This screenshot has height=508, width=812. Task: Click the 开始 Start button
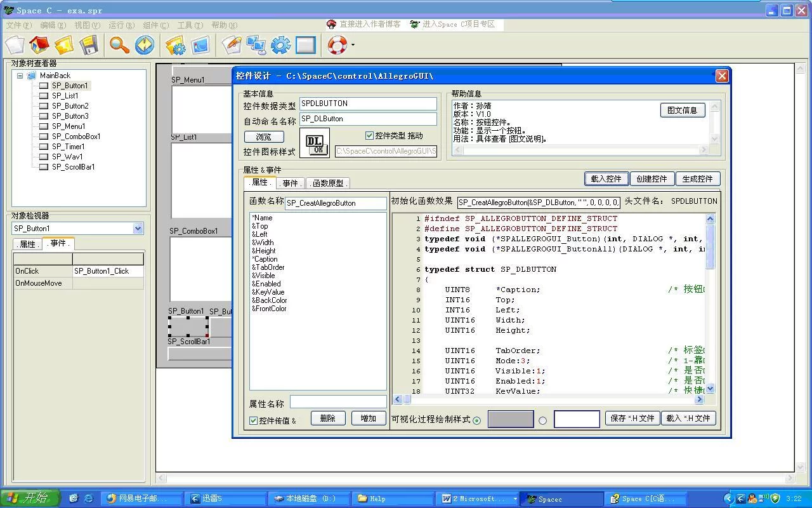tap(30, 498)
